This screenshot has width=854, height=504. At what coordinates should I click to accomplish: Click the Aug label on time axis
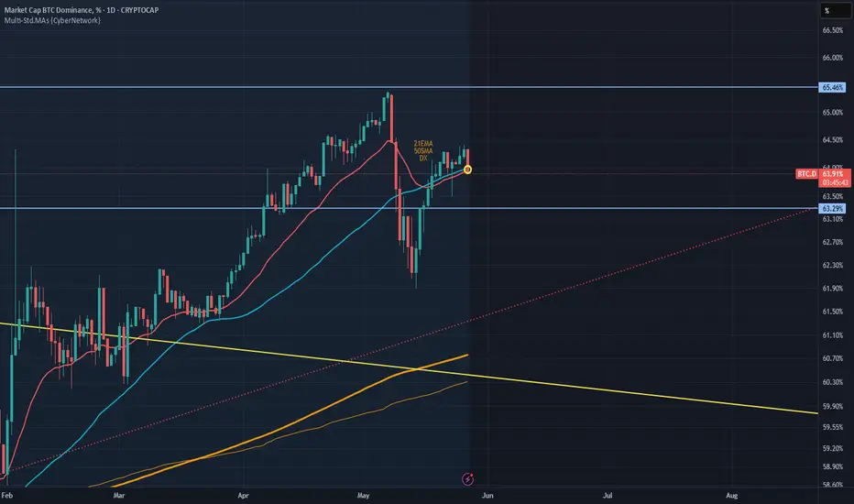click(732, 495)
